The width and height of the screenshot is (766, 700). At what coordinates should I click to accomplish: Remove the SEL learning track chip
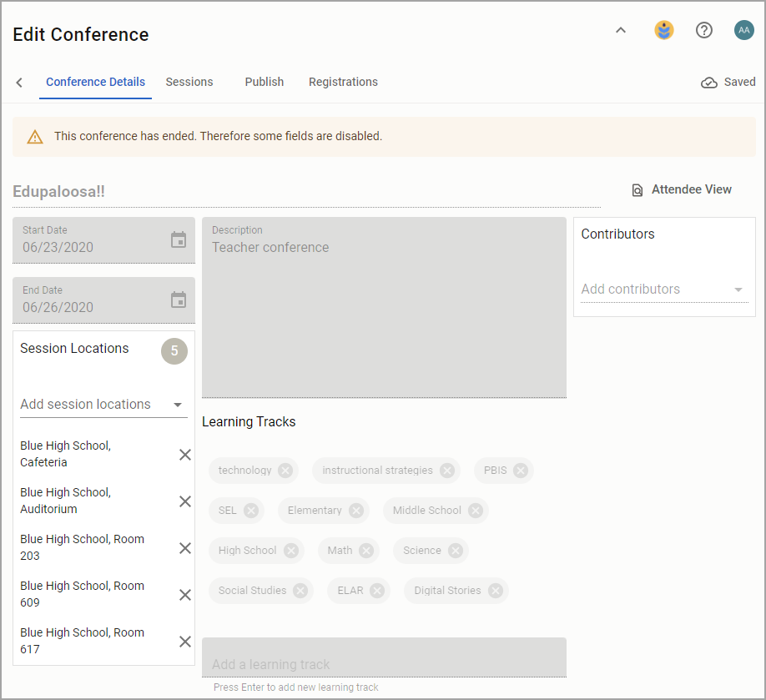click(251, 511)
